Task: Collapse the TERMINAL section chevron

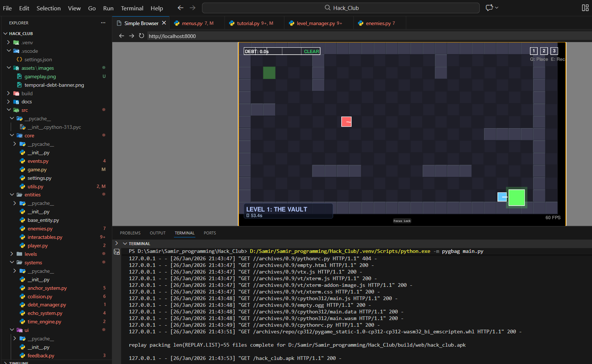Action: coord(125,244)
